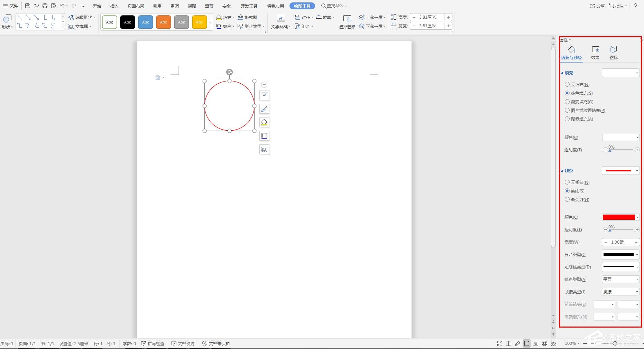Click the line Width (宽度) input field

coord(620,242)
